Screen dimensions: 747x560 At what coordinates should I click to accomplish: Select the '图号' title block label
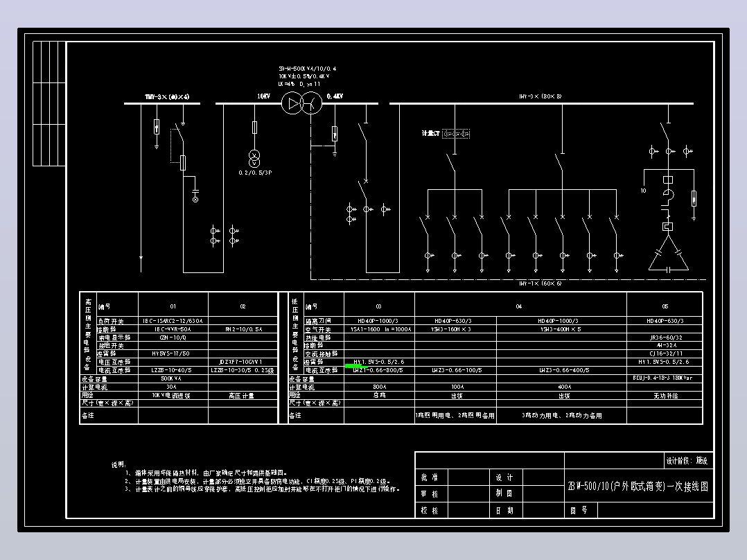click(579, 510)
